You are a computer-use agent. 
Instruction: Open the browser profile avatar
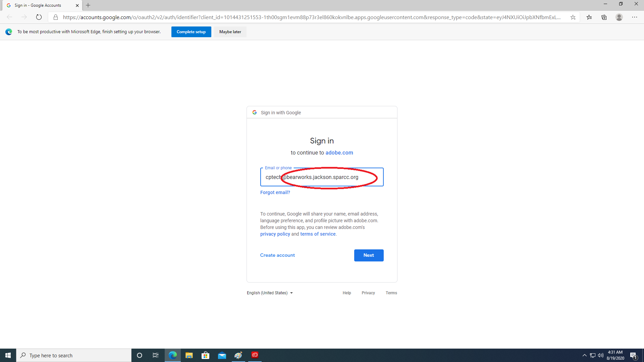coord(619,17)
